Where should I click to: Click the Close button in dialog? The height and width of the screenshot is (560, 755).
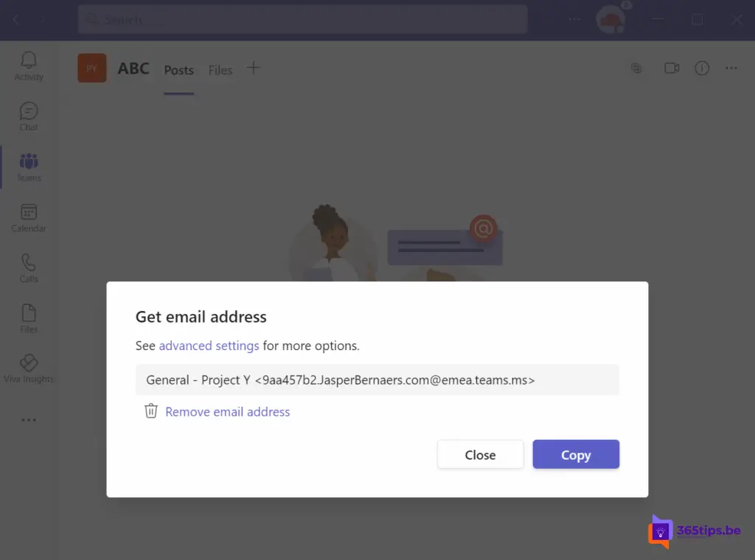[480, 454]
